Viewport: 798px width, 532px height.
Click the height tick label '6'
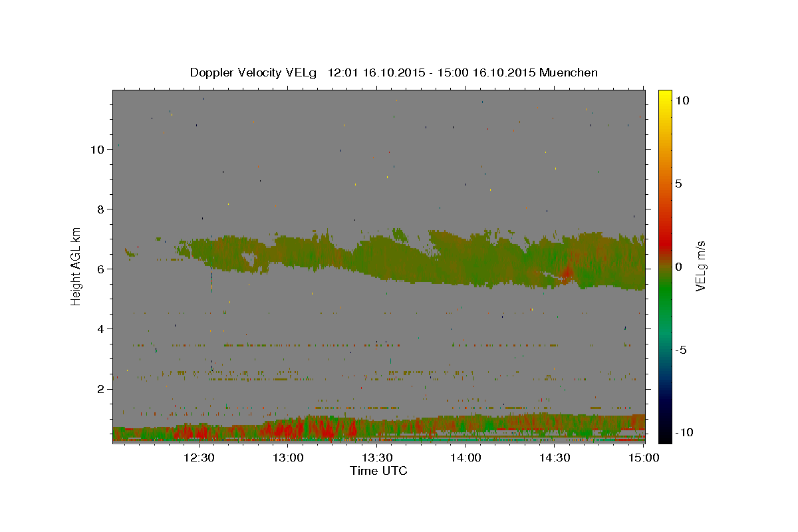pos(101,269)
